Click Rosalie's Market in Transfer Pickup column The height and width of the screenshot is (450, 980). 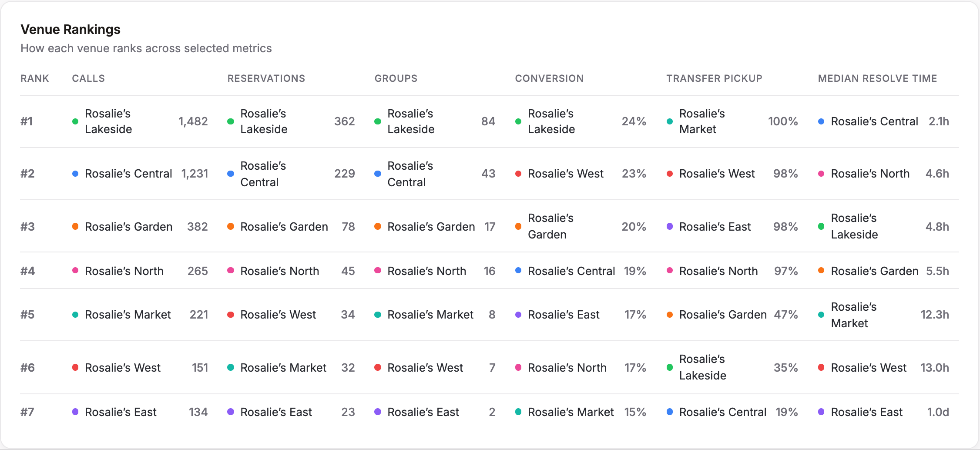click(702, 121)
